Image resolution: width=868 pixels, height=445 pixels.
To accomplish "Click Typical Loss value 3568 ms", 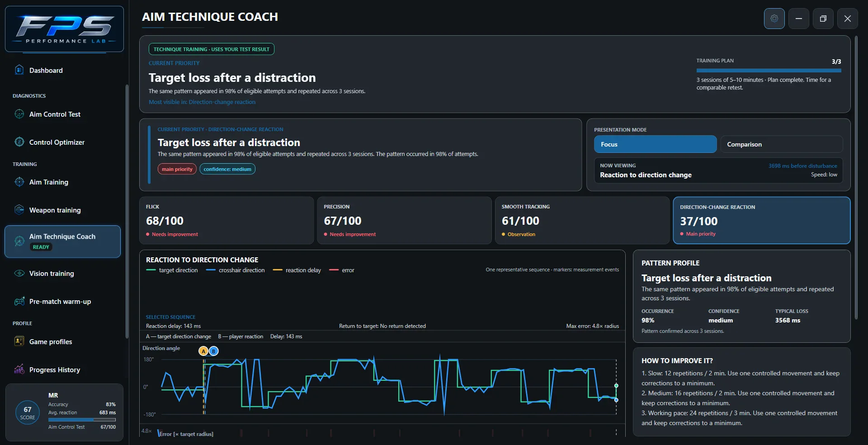I will point(788,320).
